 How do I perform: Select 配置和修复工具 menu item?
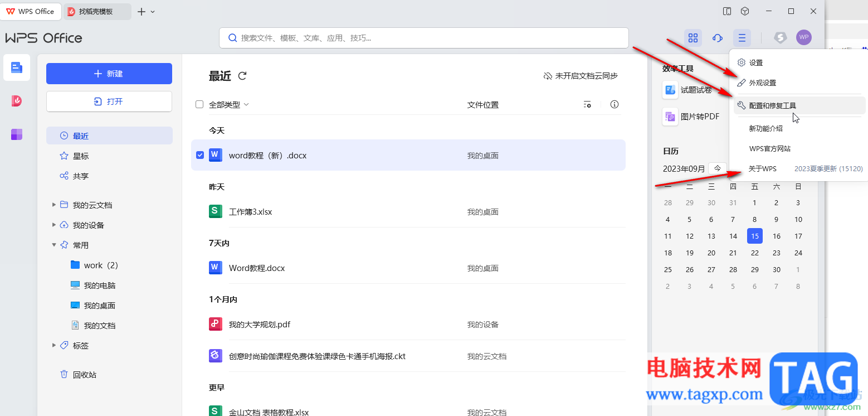799,105
